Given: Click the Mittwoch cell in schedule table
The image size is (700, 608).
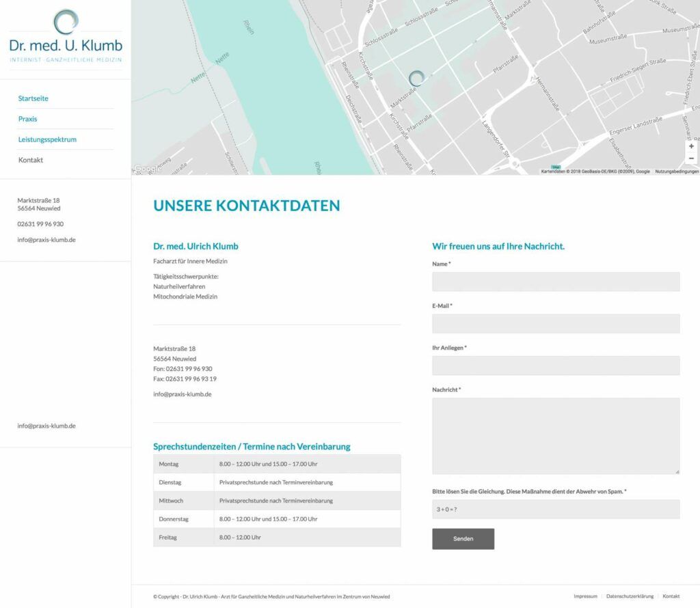Looking at the screenshot, I should 183,501.
